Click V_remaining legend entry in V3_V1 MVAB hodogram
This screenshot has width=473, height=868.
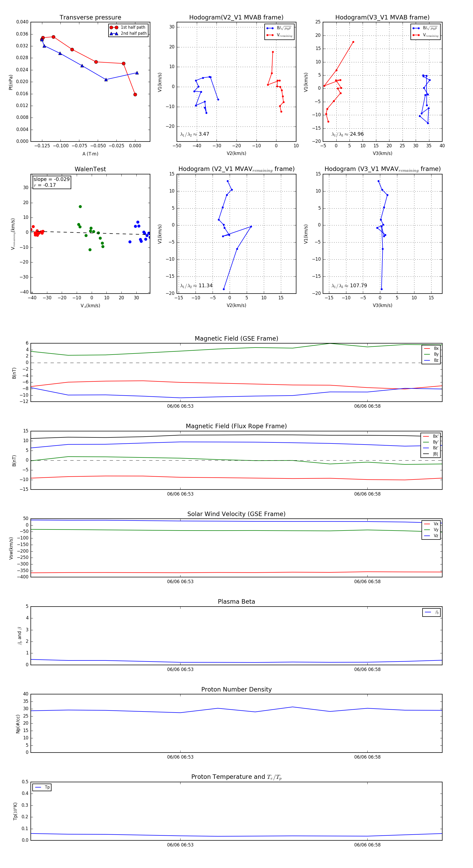425,35
